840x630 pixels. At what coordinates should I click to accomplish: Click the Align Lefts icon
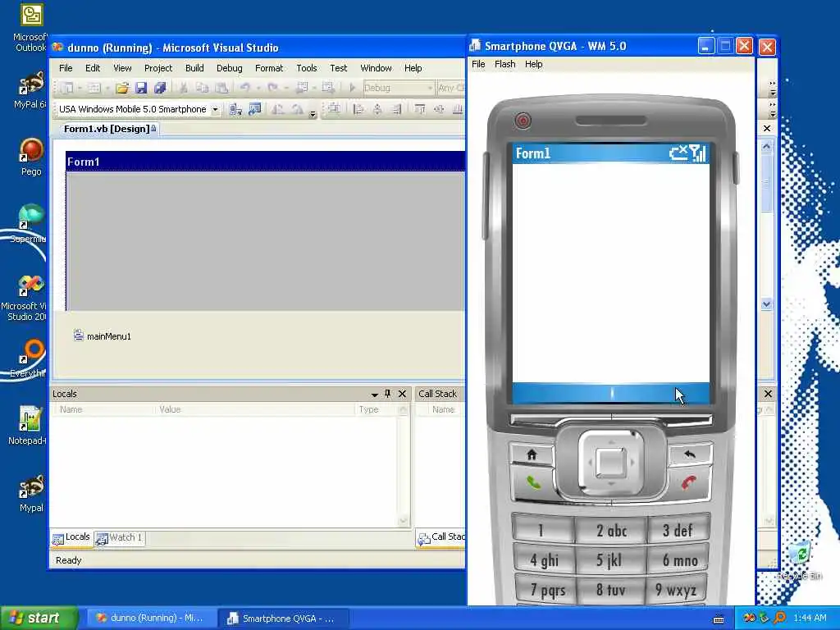[x=358, y=109]
